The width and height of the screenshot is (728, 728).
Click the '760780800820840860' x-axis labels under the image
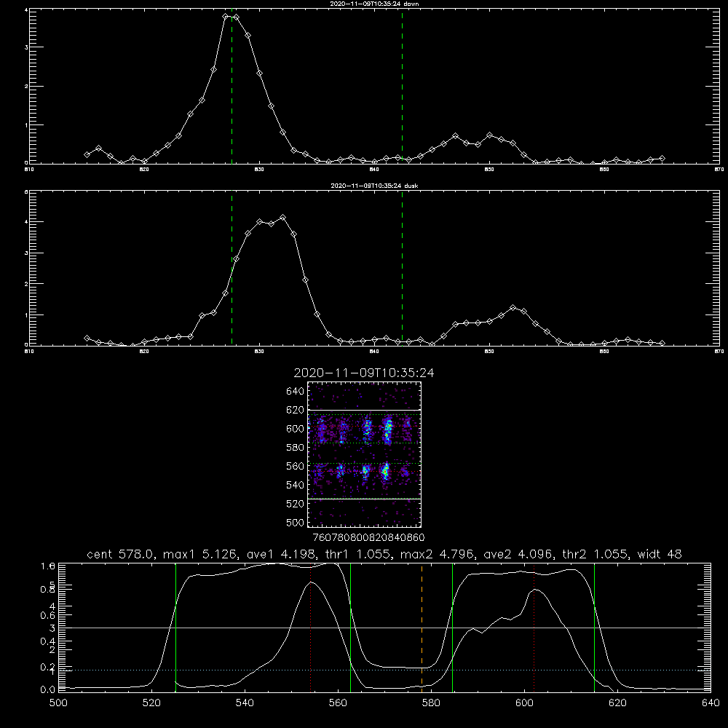tap(368, 537)
